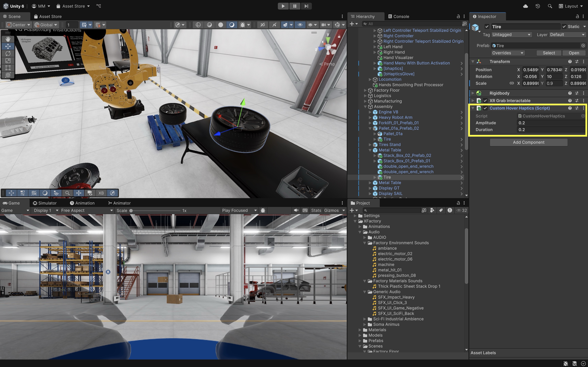Toggle Mute Audio in Game view

point(296,211)
